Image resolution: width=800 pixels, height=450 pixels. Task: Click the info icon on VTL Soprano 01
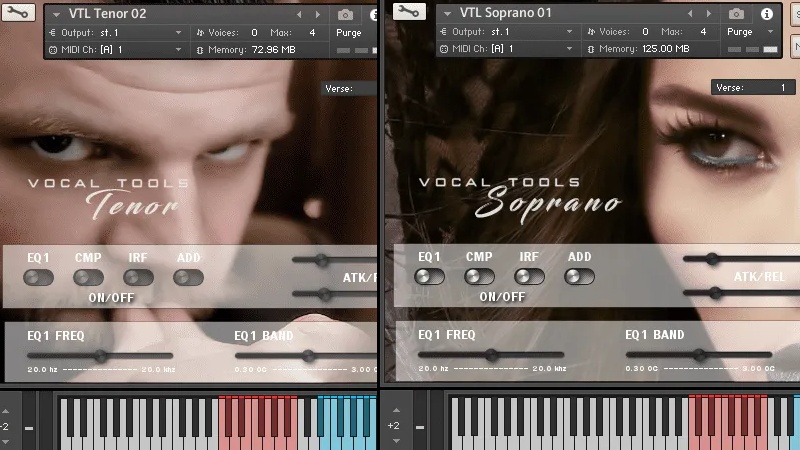[767, 14]
